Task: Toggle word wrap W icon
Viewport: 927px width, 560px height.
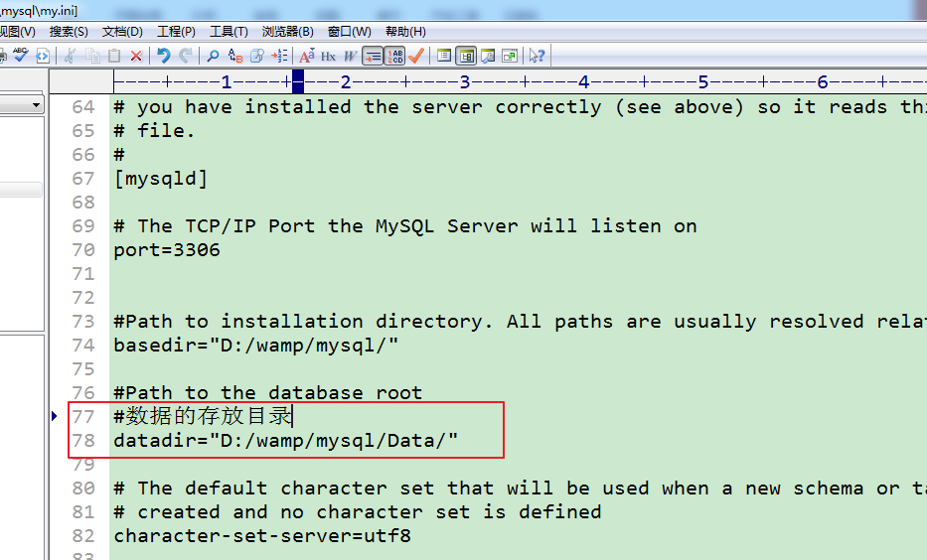Action: [350, 56]
